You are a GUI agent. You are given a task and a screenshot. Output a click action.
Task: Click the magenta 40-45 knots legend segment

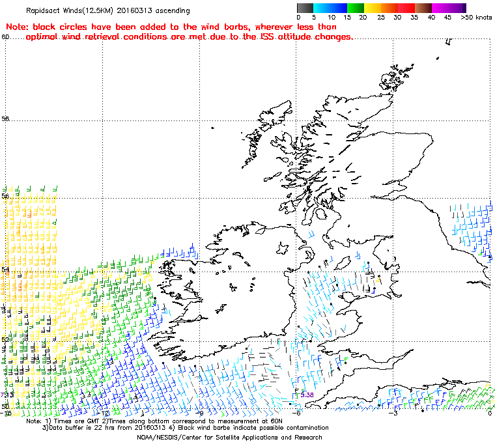(440, 8)
